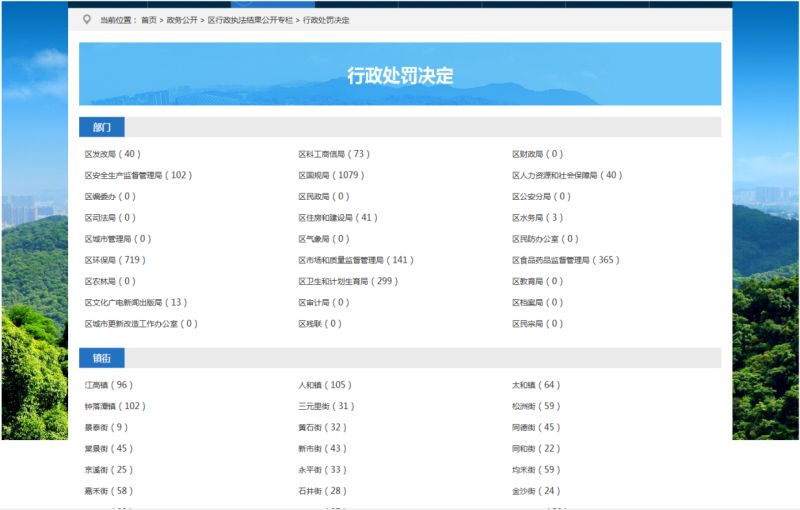Image resolution: width=800 pixels, height=510 pixels.
Task: Select 区安全生产监督管理局 (102)
Action: [138, 176]
